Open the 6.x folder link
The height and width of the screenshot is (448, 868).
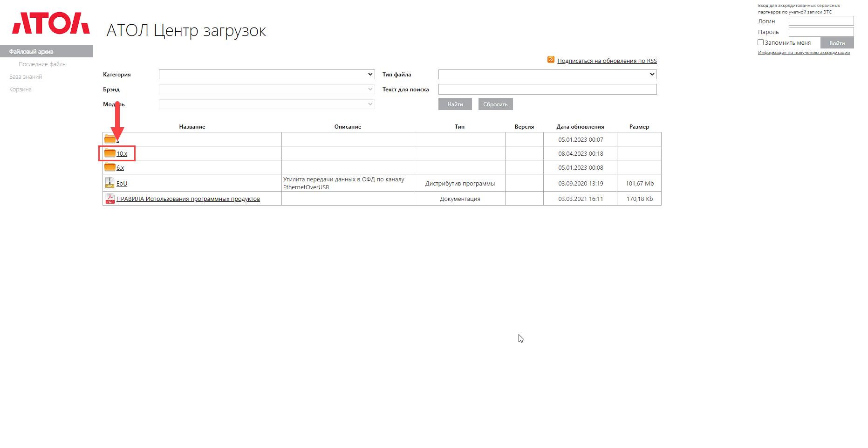point(120,167)
